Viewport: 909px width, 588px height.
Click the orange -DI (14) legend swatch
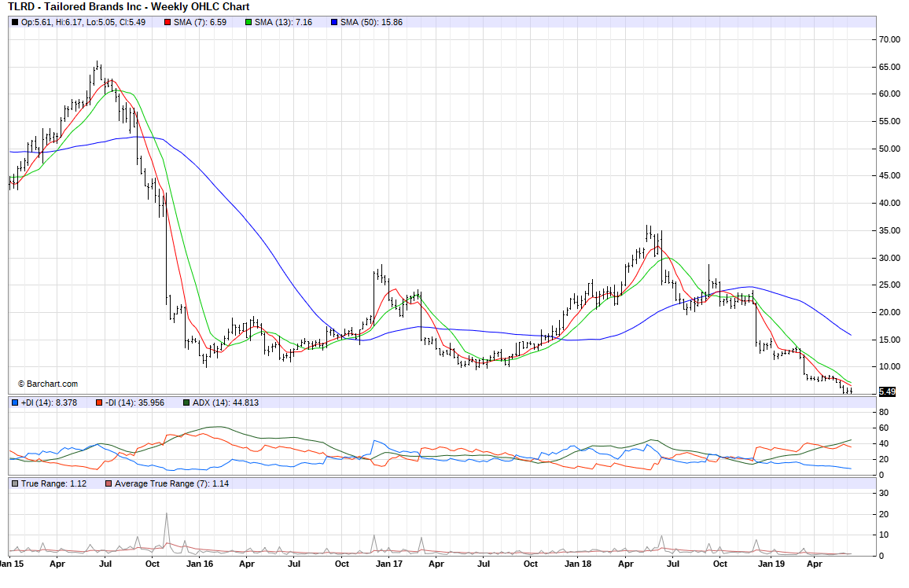click(99, 402)
